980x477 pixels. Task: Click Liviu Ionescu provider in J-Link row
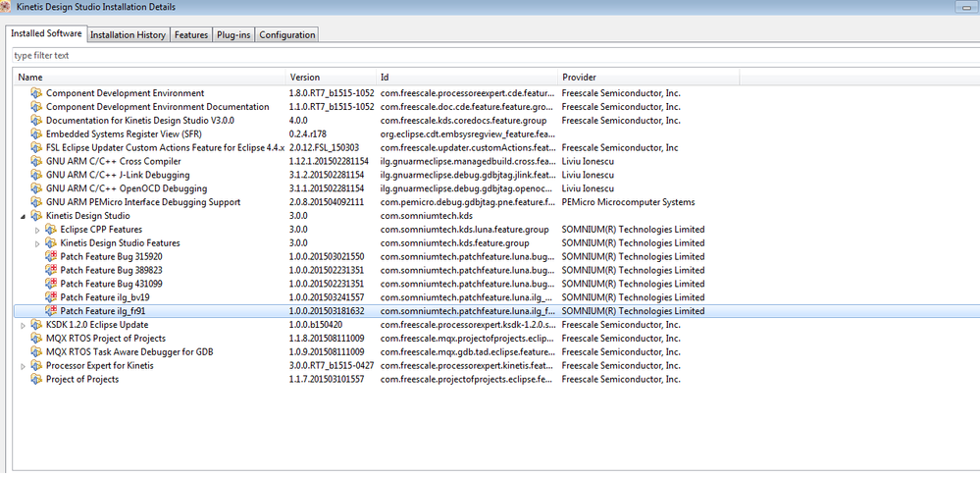(588, 175)
